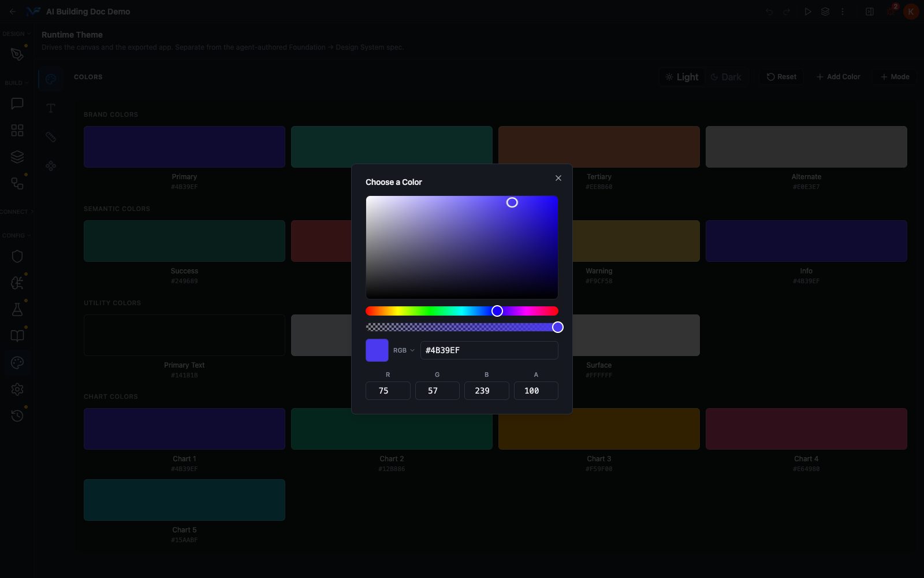
Task: Select the Primary Text utility swatch
Action: (184, 335)
